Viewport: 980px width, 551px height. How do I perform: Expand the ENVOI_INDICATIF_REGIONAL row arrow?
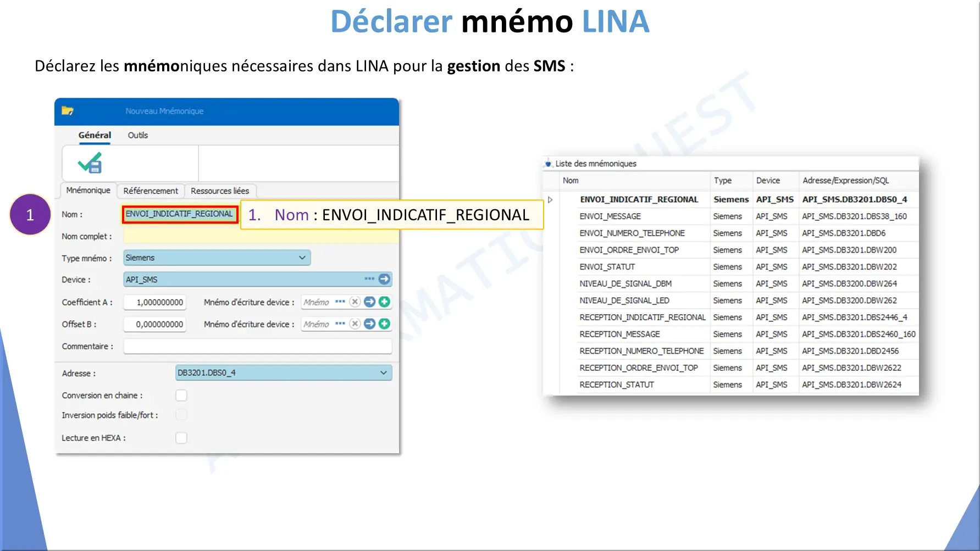(x=550, y=200)
